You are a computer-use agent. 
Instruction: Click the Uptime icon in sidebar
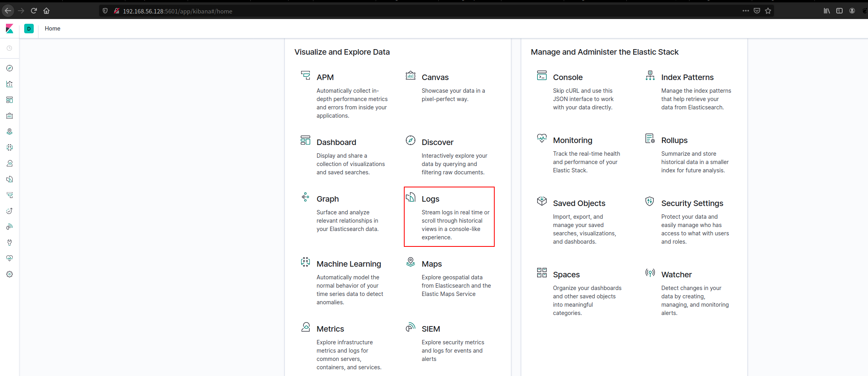click(10, 211)
